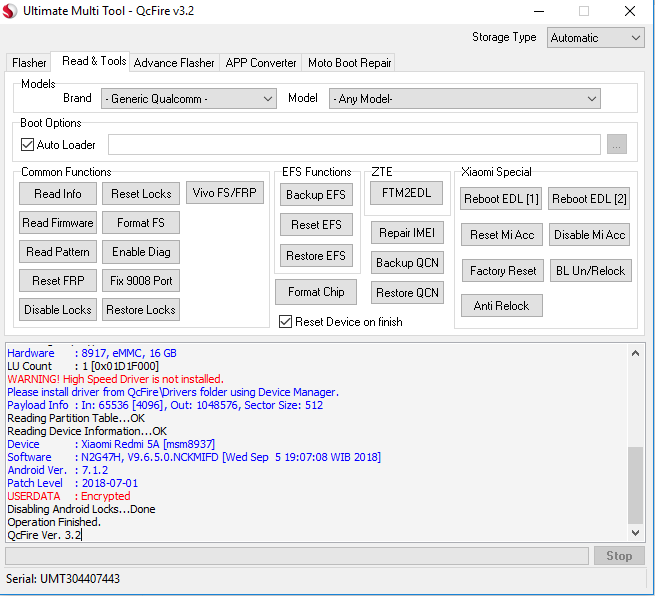Click the Reboot EDL [2] button
Viewport: 655px width, 596px height.
tap(589, 199)
